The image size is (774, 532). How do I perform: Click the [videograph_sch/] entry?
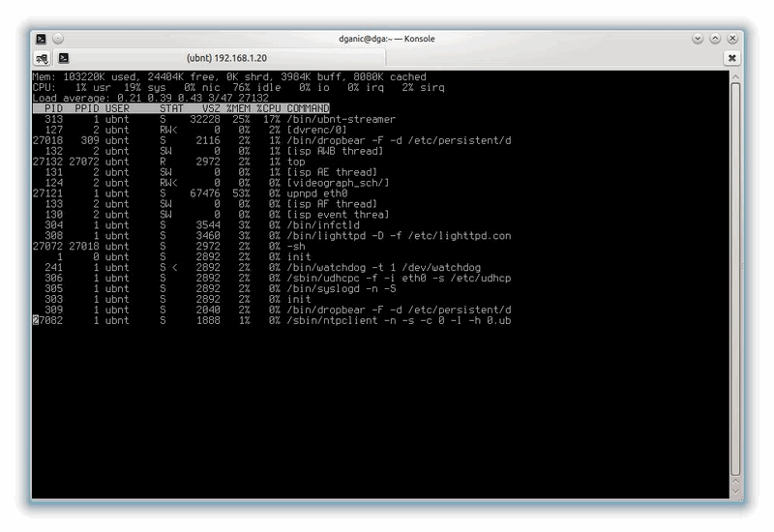tap(338, 183)
